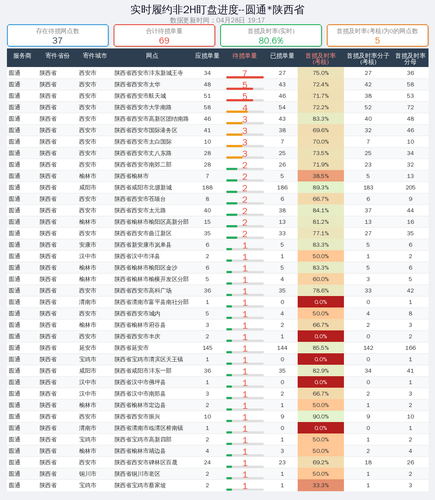
Task: Select outlet 陕西省西安市航天城
Action: [x=140, y=96]
